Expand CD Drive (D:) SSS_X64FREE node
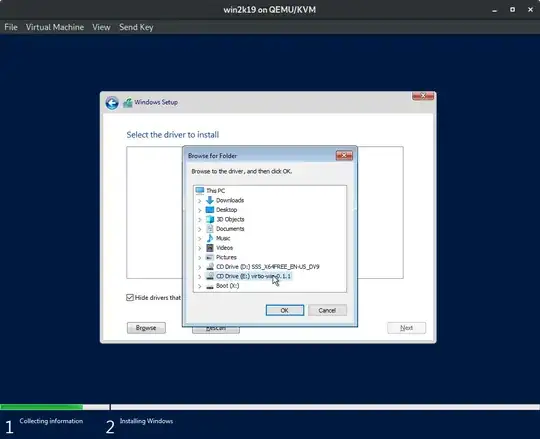This screenshot has height=439, width=540. coord(199,267)
